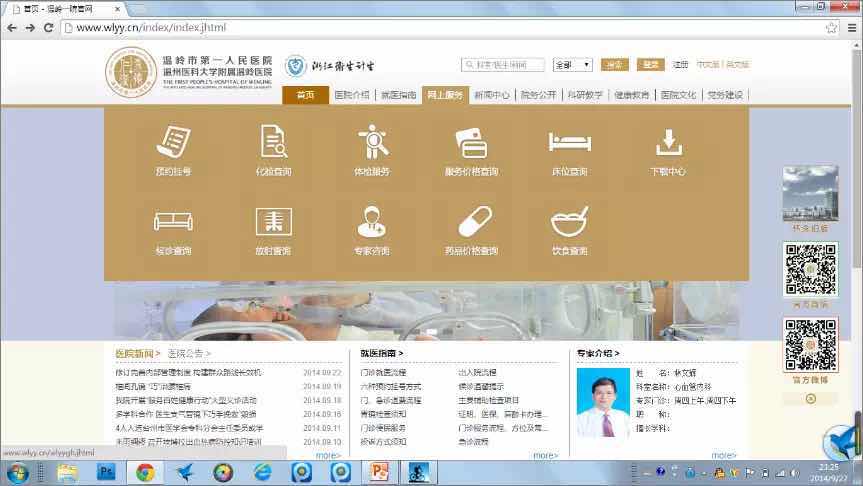Switch to the 医院公告 news tab
Viewport: 863px width, 486px height.
(190, 353)
